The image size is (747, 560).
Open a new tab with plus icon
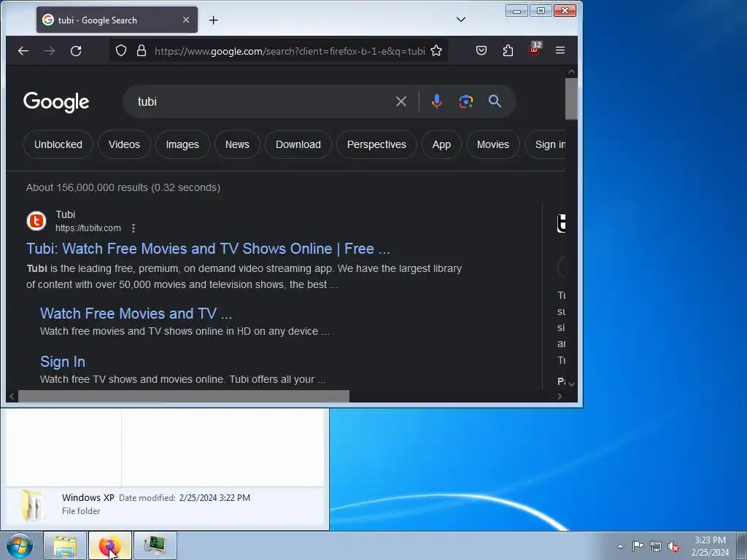coord(214,20)
